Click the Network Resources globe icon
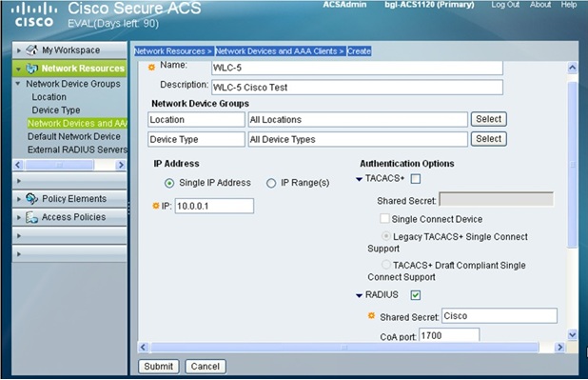Screen dimensions: 588x380 (x=32, y=69)
